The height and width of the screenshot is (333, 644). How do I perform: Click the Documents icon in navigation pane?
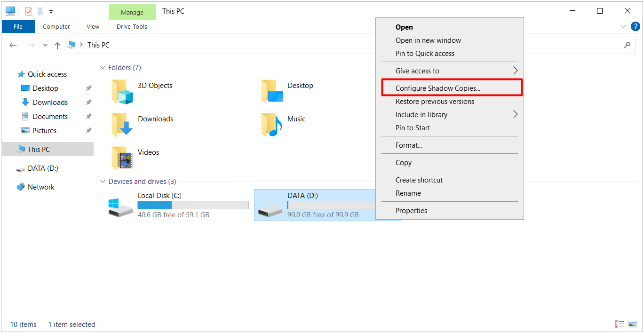25,117
